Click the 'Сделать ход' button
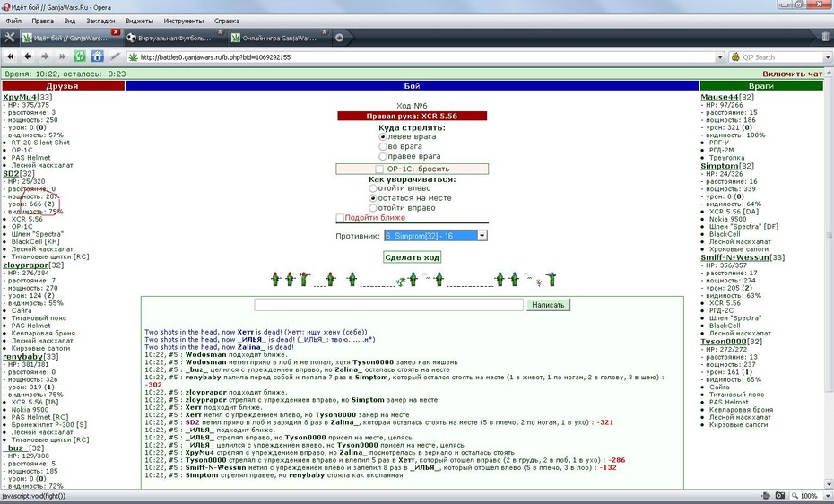This screenshot has width=834, height=504. (x=413, y=257)
